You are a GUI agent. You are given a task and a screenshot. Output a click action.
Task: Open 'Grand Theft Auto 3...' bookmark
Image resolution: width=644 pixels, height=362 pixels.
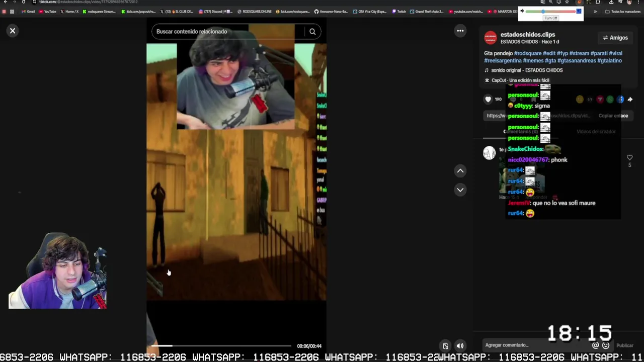tap(427, 12)
